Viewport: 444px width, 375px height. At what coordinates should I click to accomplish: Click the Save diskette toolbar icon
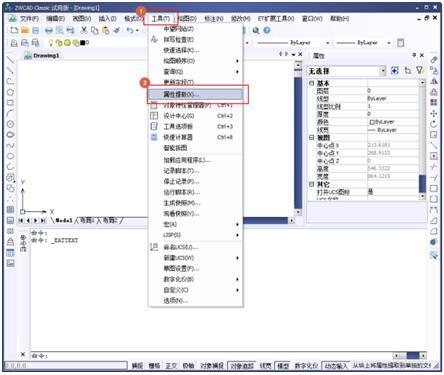tap(35, 30)
